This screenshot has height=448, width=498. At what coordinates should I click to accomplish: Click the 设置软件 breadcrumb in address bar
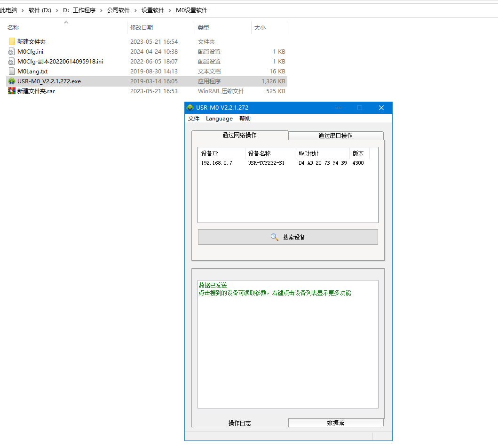153,10
